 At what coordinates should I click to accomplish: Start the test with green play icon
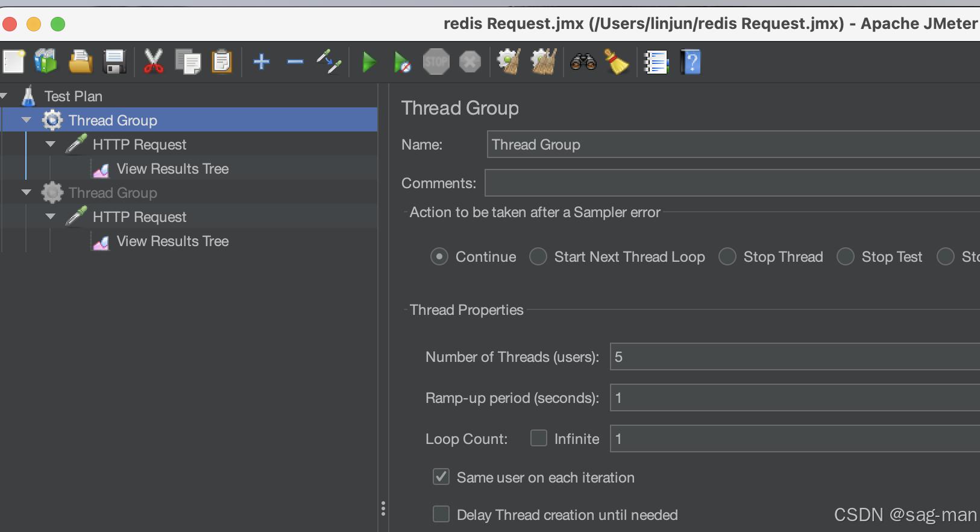tap(368, 62)
